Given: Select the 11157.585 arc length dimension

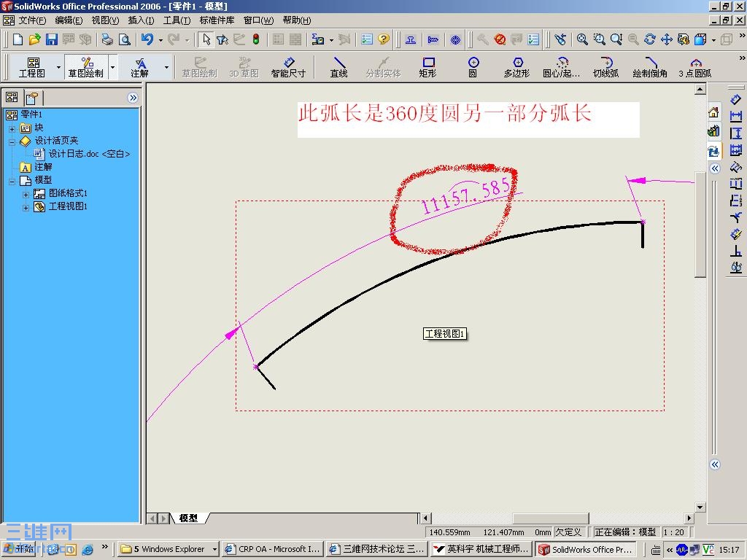Looking at the screenshot, I should [465, 196].
